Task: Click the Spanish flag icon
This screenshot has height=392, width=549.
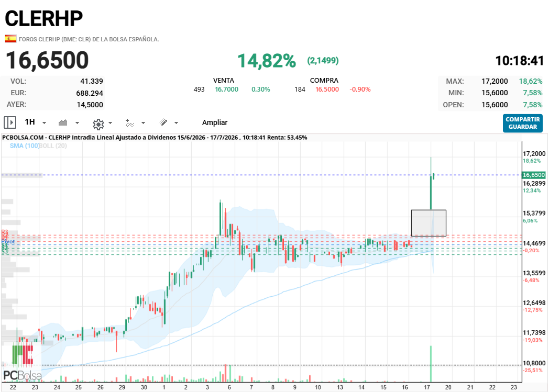Action: click(x=10, y=39)
